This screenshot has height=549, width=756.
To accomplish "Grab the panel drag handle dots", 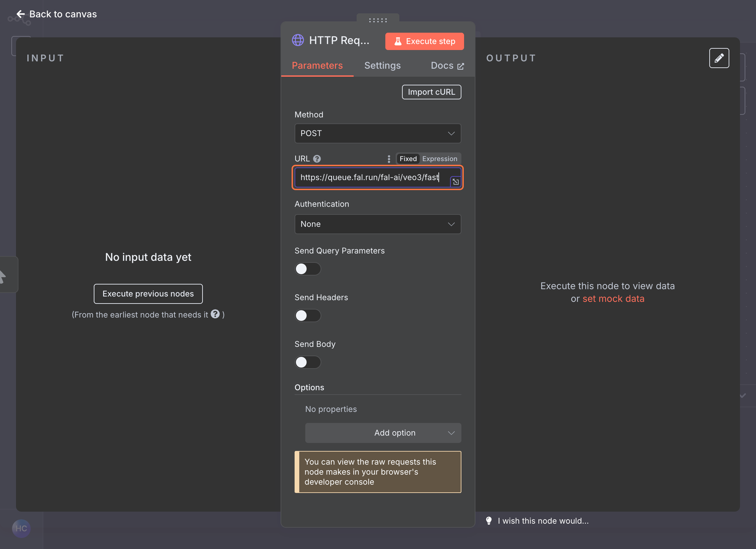I will pyautogui.click(x=378, y=20).
